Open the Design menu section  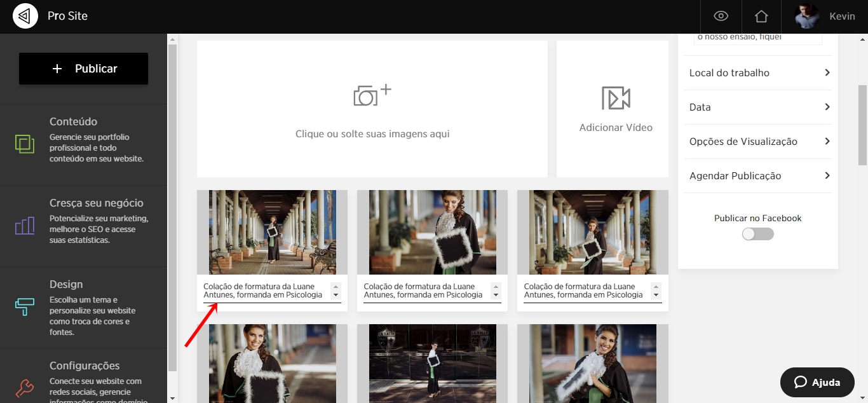pyautogui.click(x=83, y=307)
